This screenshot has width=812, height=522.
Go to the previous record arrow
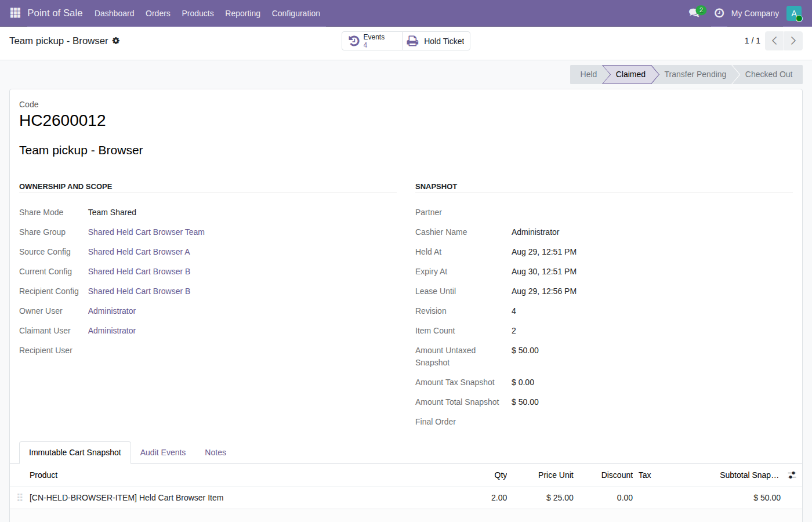coord(774,41)
